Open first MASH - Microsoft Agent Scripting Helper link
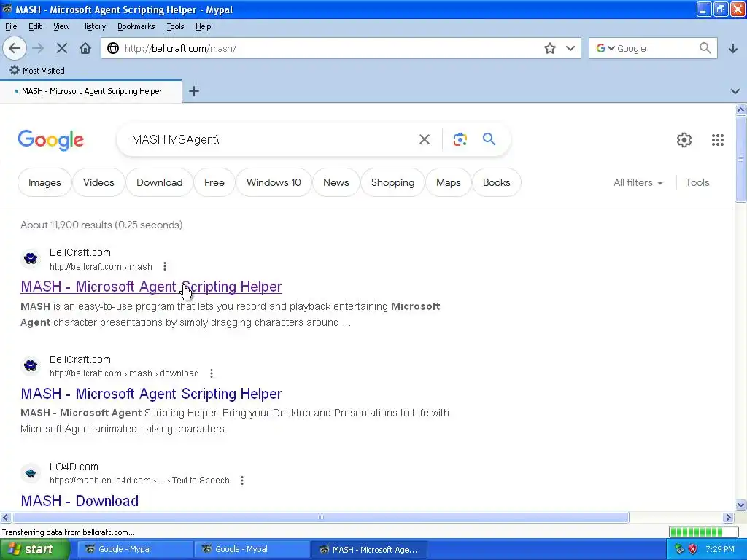The width and height of the screenshot is (747, 560). 151,287
